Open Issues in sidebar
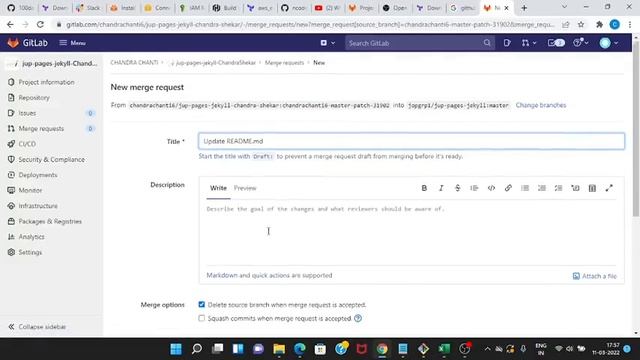 [27, 113]
